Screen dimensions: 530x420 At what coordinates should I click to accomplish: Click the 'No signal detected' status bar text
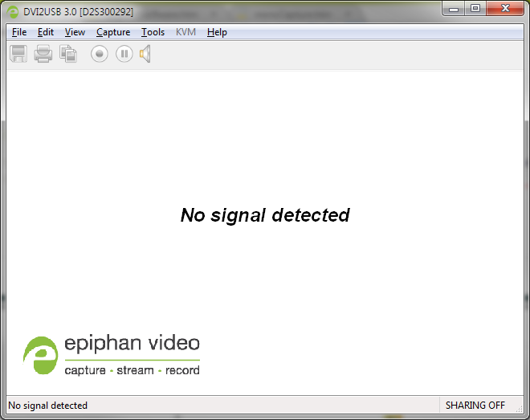point(48,406)
